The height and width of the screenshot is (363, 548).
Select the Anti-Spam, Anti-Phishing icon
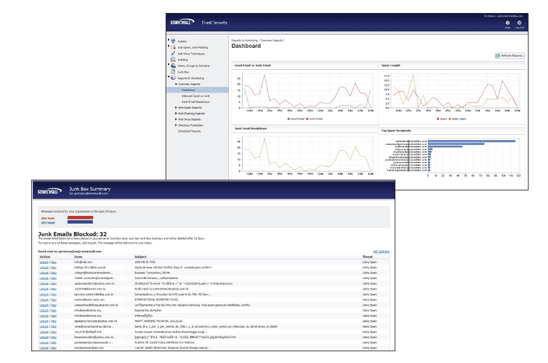(173, 47)
